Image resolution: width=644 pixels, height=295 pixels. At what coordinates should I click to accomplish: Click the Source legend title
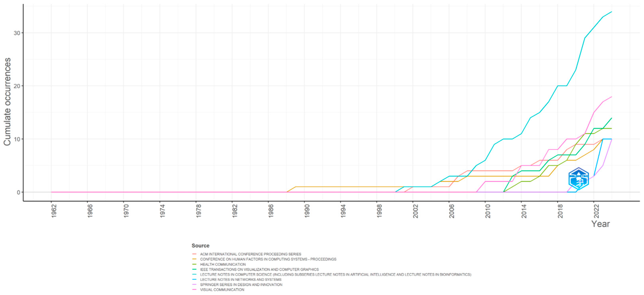[x=200, y=245]
